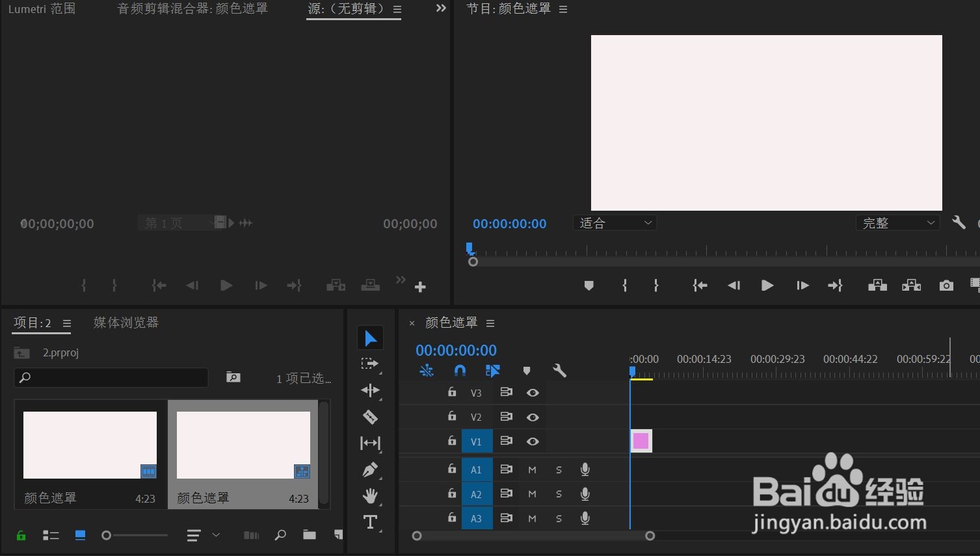The image size is (980, 556).
Task: Open 颜色遮罩 timeline panel menu
Action: point(490,323)
